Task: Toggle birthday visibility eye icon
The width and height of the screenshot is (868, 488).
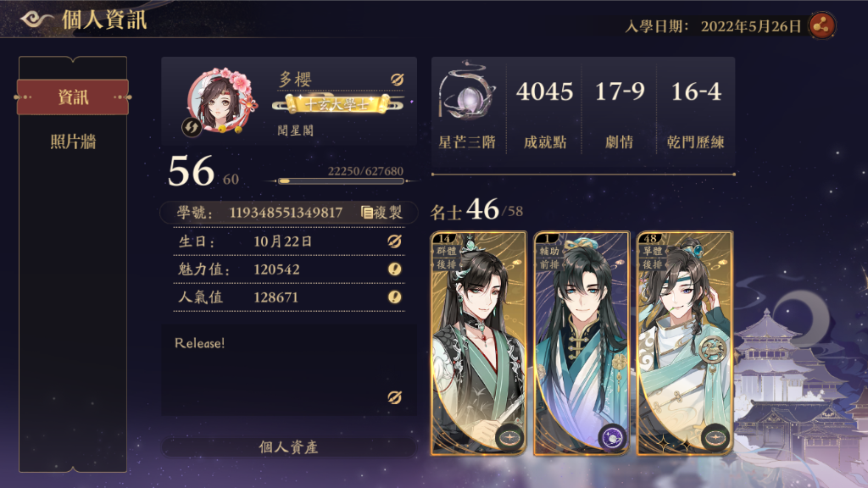Action: point(394,241)
